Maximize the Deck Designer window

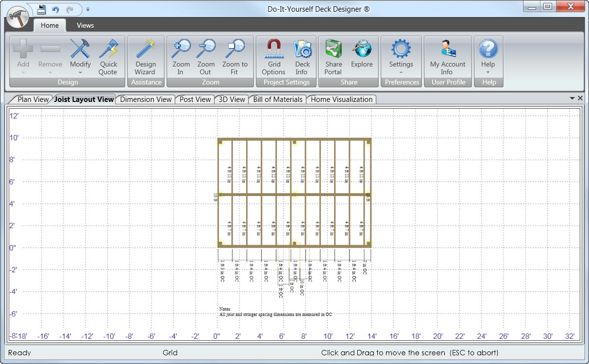point(548,7)
